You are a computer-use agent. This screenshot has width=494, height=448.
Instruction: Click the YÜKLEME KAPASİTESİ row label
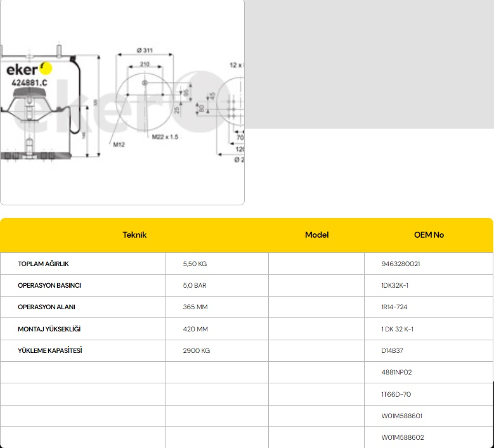click(50, 351)
